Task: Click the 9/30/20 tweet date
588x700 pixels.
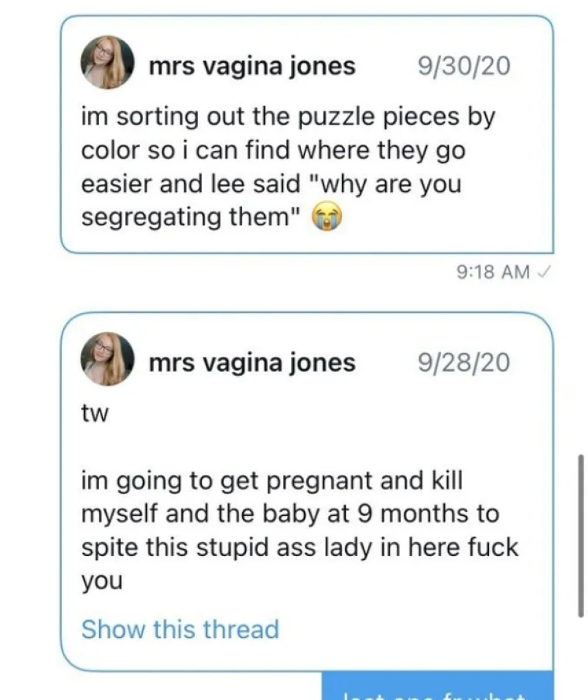Action: [463, 66]
